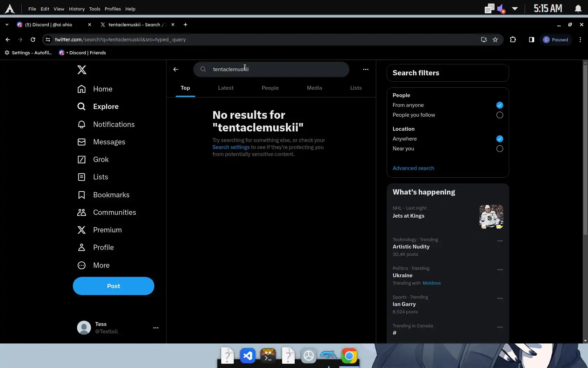Open Premium from sidebar
Viewport: 588px width, 368px height.
point(99,230)
